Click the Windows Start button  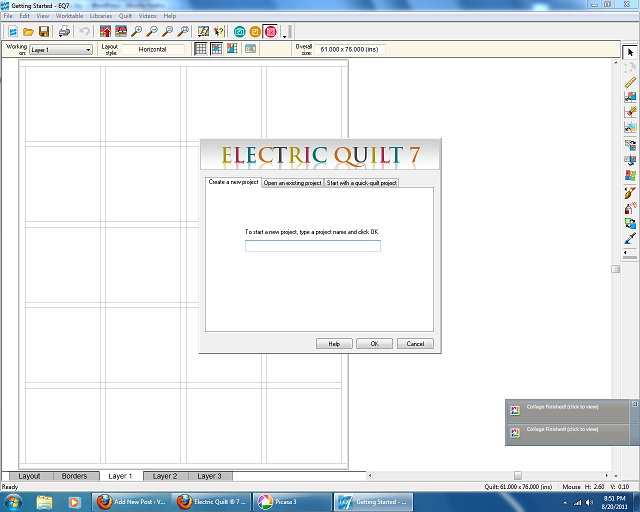point(12,502)
